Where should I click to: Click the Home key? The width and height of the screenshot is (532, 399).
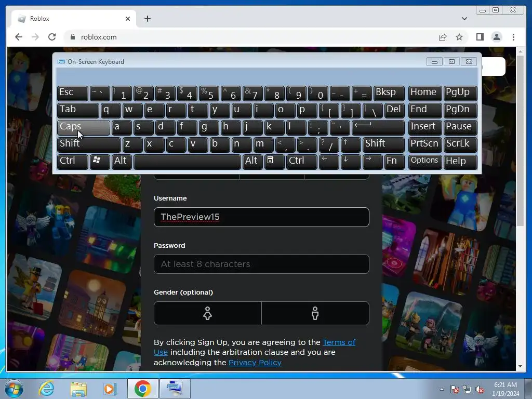pos(425,93)
